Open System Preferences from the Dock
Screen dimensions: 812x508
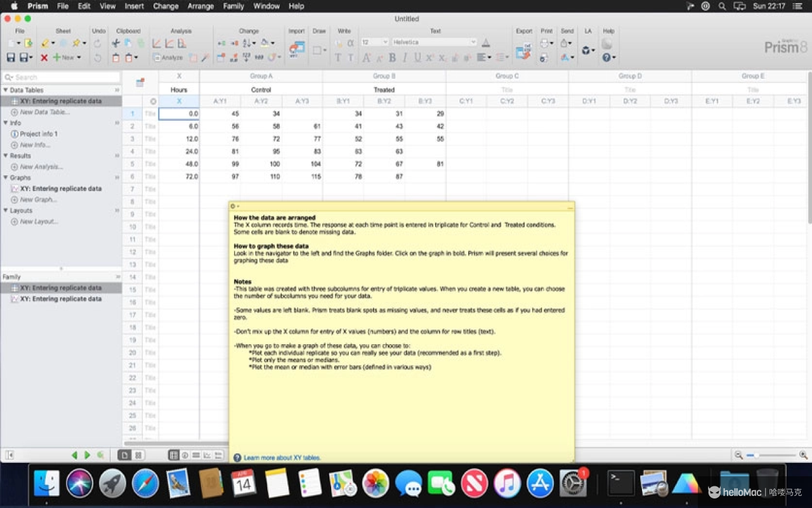tap(573, 483)
